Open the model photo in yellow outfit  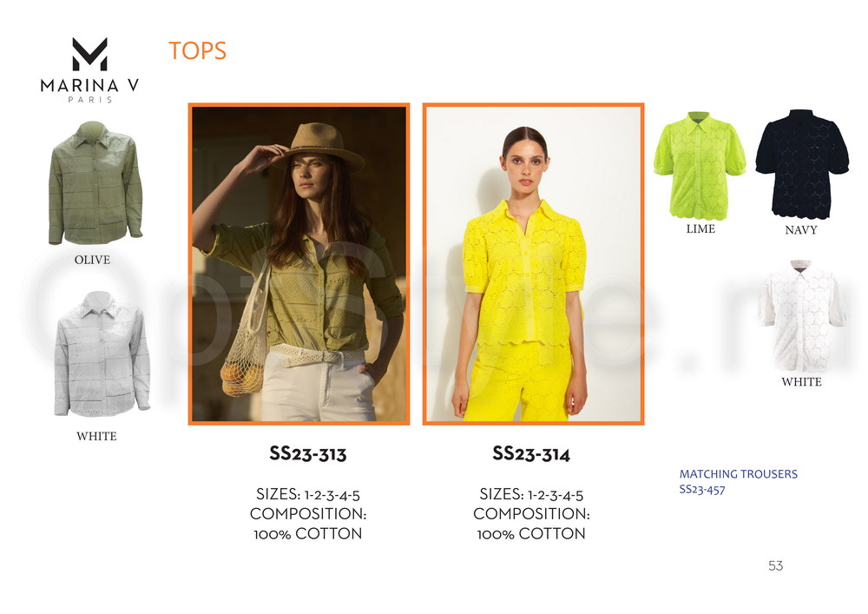click(x=533, y=264)
